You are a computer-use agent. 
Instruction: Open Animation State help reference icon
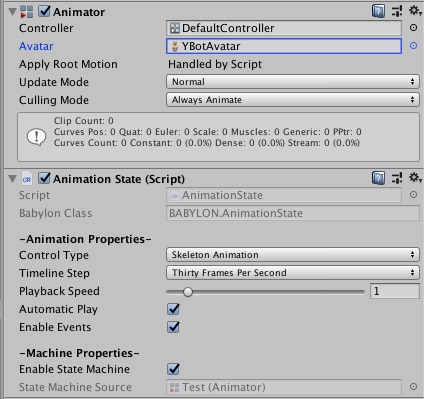pyautogui.click(x=378, y=178)
